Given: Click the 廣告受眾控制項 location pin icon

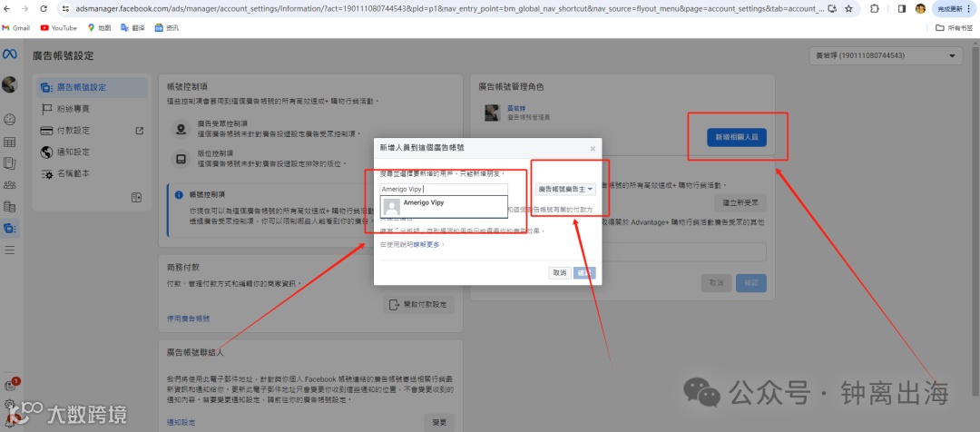Looking at the screenshot, I should [181, 130].
